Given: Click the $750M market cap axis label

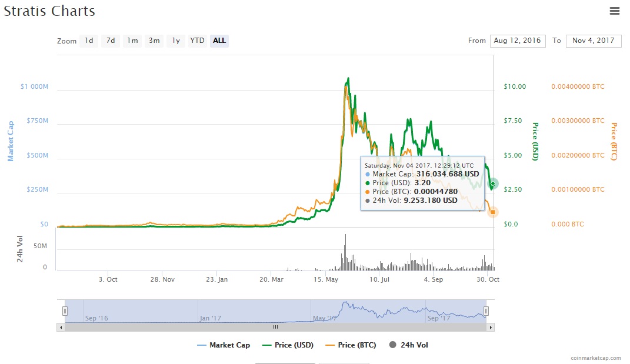Looking at the screenshot, I should pos(38,121).
